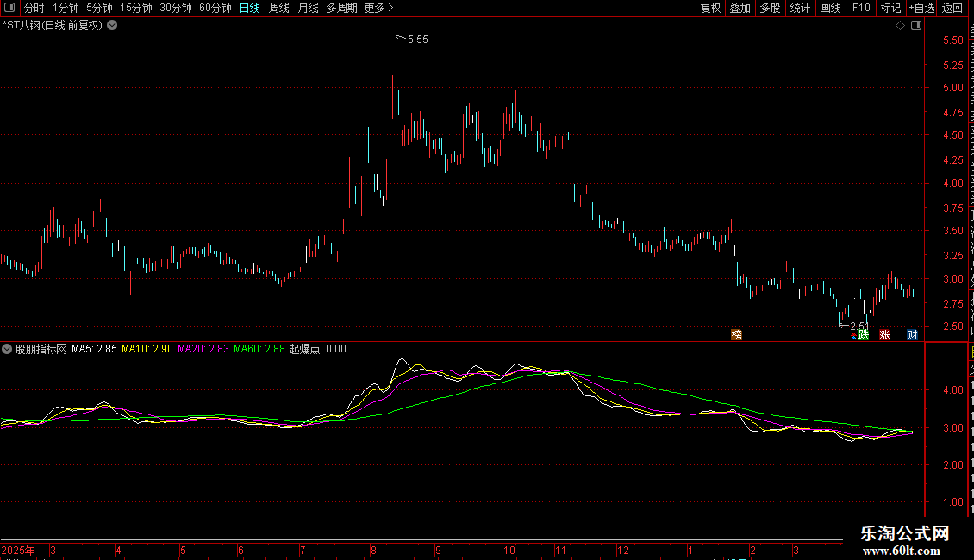Expand the 更多 periods menu
The height and width of the screenshot is (560, 974).
378,8
